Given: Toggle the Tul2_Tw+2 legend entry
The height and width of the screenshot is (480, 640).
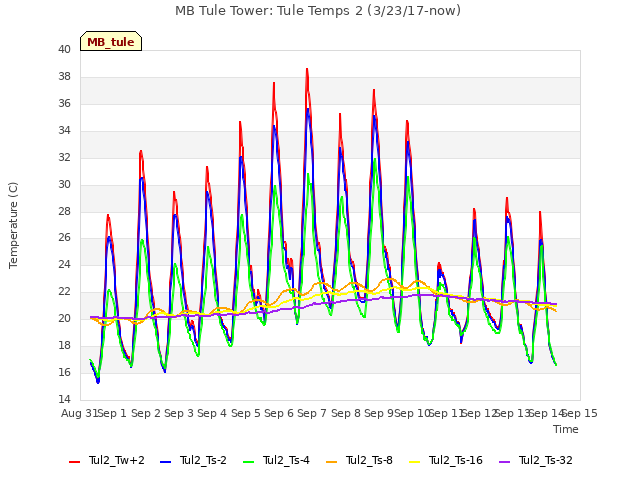Looking at the screenshot, I should tap(107, 460).
